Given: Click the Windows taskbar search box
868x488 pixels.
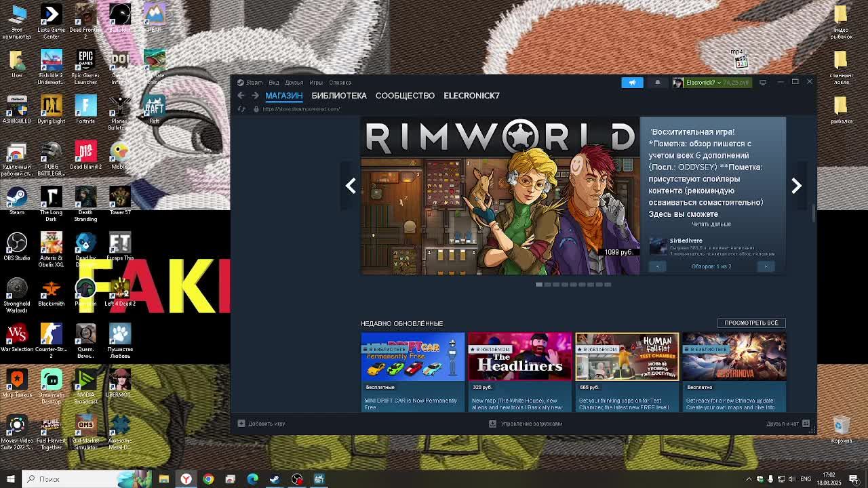Looking at the screenshot, I should [88, 479].
